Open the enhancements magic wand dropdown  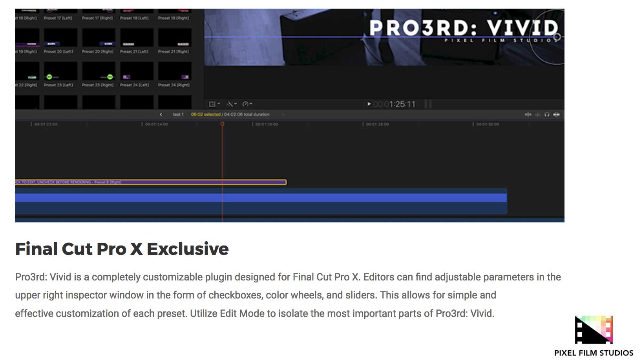point(232,104)
